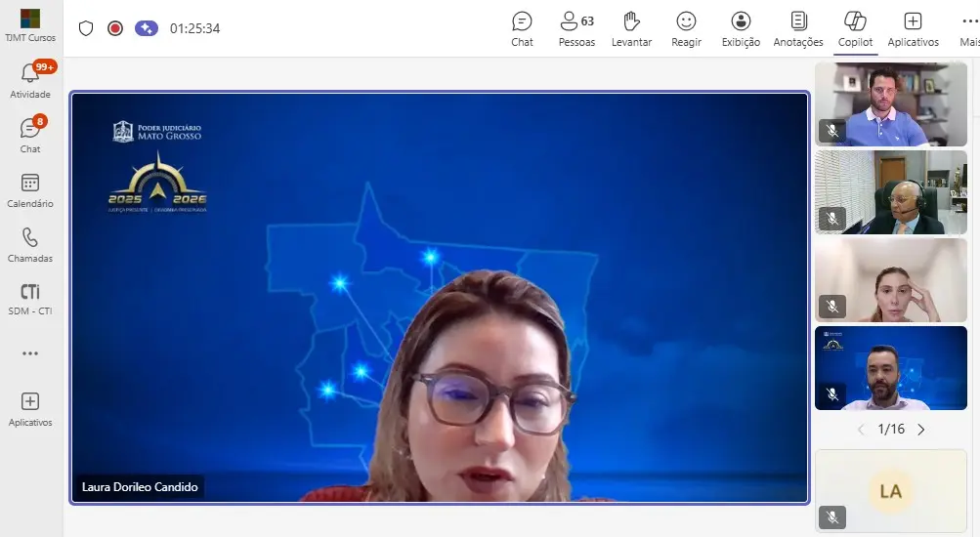Select the LA avatar participant tile

pos(890,491)
